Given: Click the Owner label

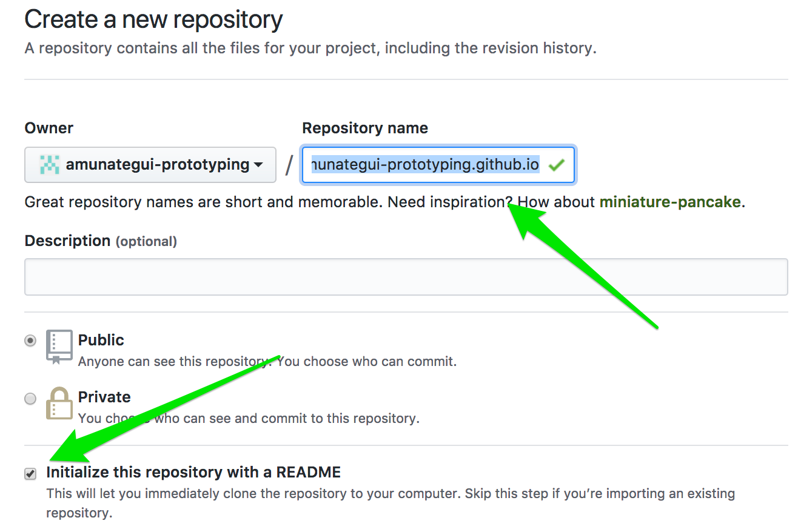Looking at the screenshot, I should [x=49, y=128].
